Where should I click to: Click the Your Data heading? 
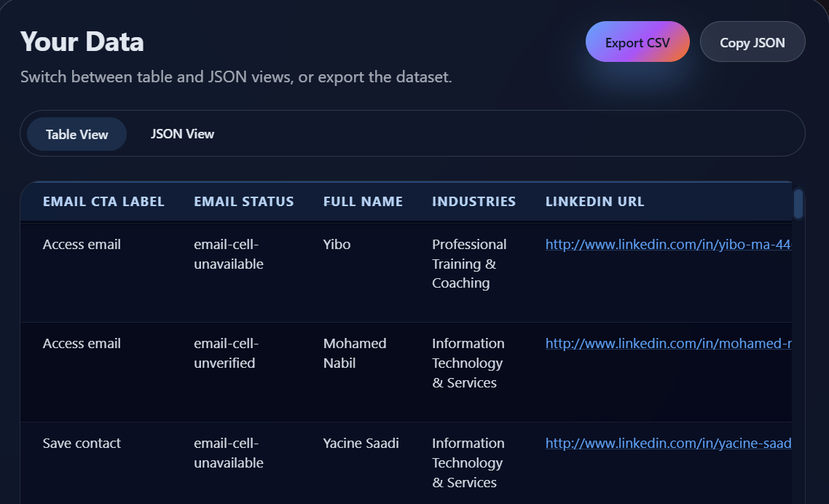82,42
